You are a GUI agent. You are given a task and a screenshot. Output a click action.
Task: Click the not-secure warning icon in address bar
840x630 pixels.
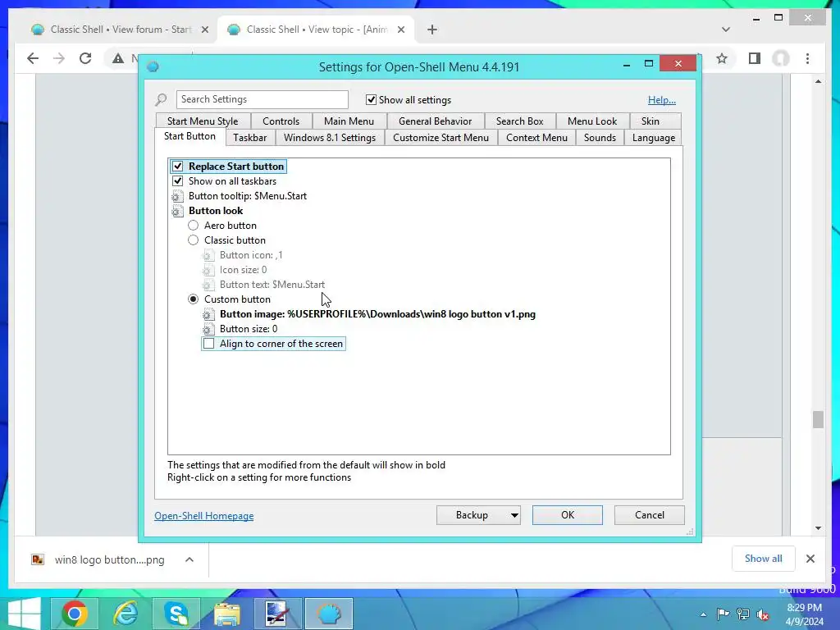(x=118, y=58)
